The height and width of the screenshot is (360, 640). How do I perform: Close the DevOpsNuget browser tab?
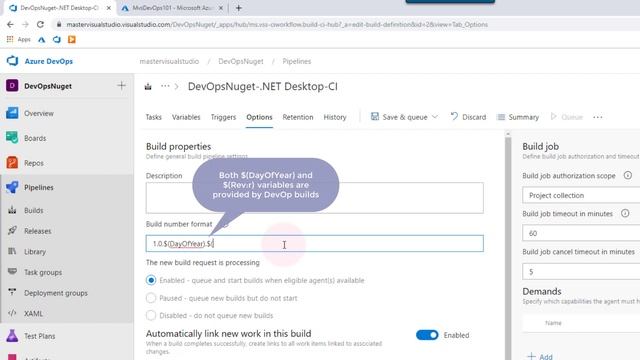point(109,8)
